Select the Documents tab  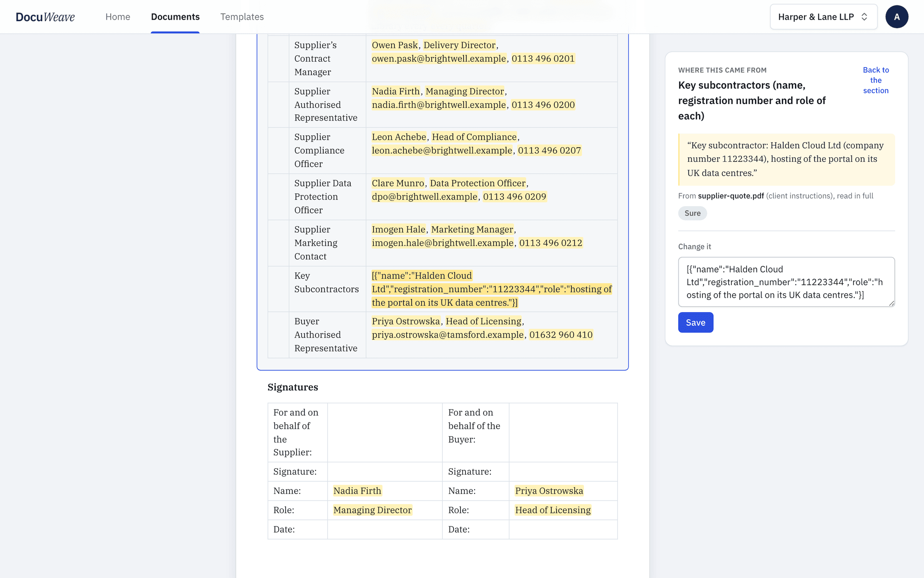pos(175,17)
